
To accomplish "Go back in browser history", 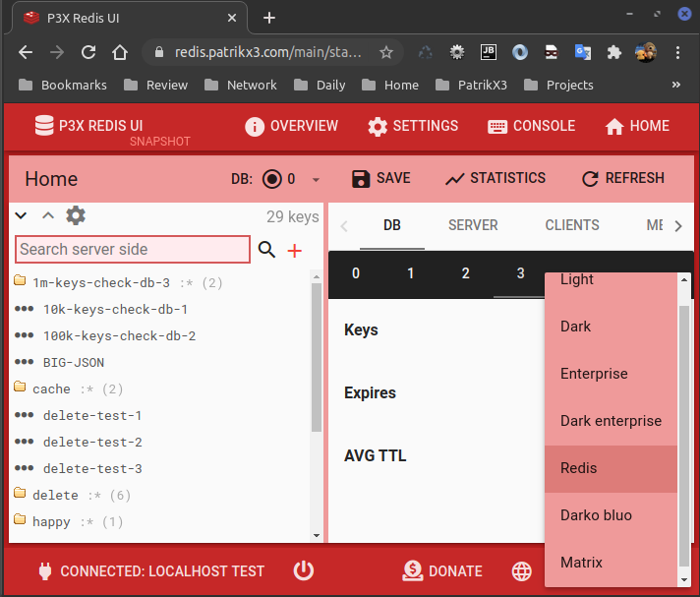I will point(26,52).
